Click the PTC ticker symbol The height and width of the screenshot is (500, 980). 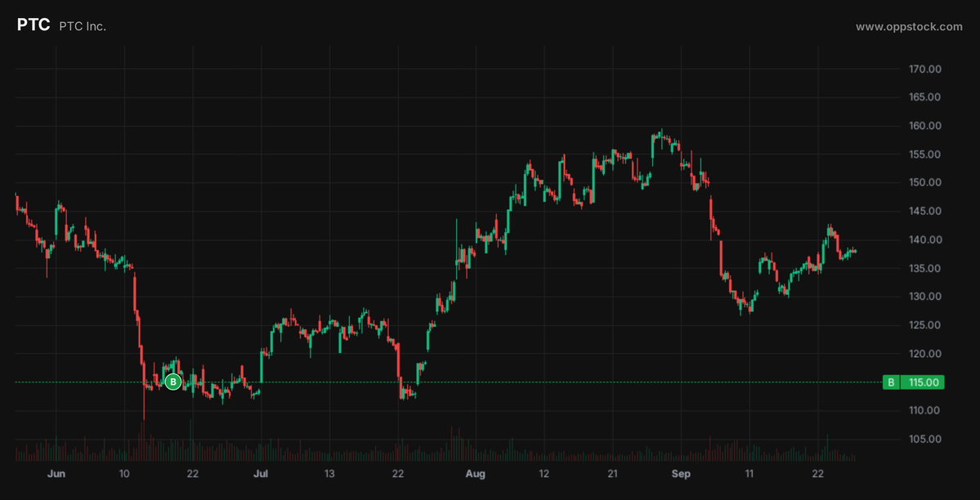point(34,25)
